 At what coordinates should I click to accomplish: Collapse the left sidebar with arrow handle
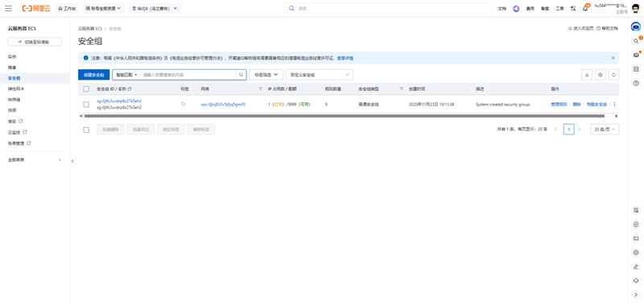[x=72, y=161]
